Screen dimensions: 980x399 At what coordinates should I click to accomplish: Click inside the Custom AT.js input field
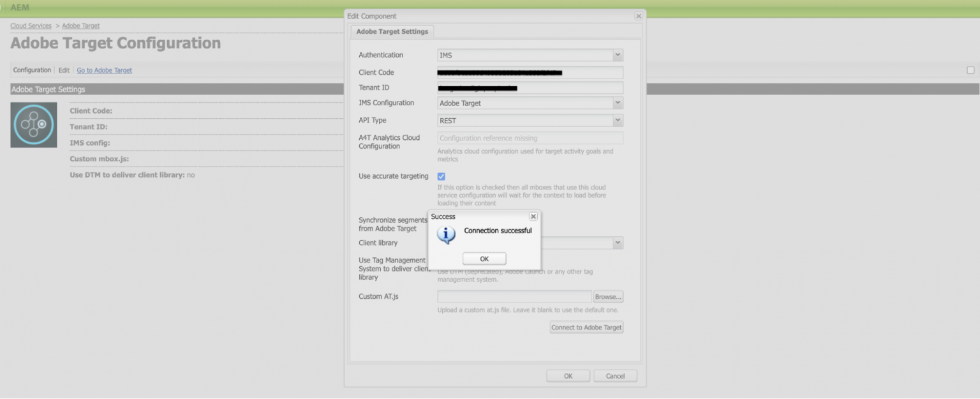coord(514,296)
